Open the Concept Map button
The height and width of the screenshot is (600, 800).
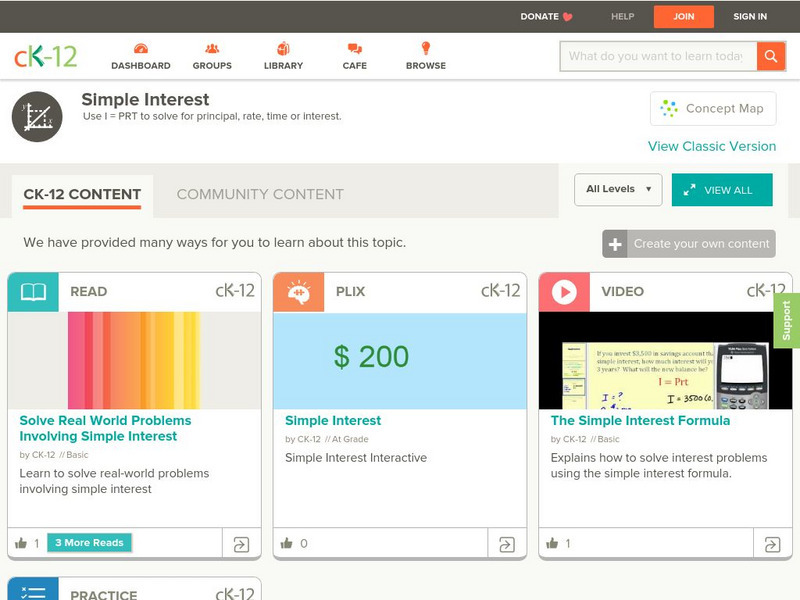coord(713,108)
